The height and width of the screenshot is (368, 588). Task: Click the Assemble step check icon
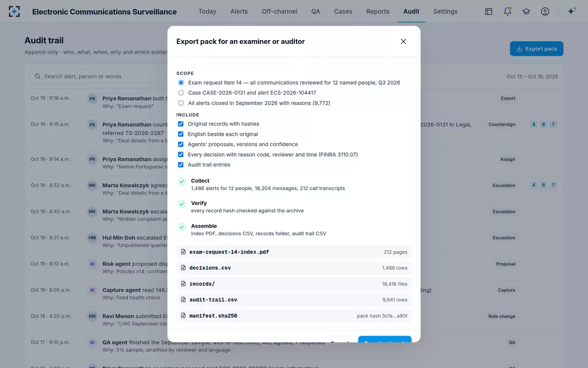182,227
